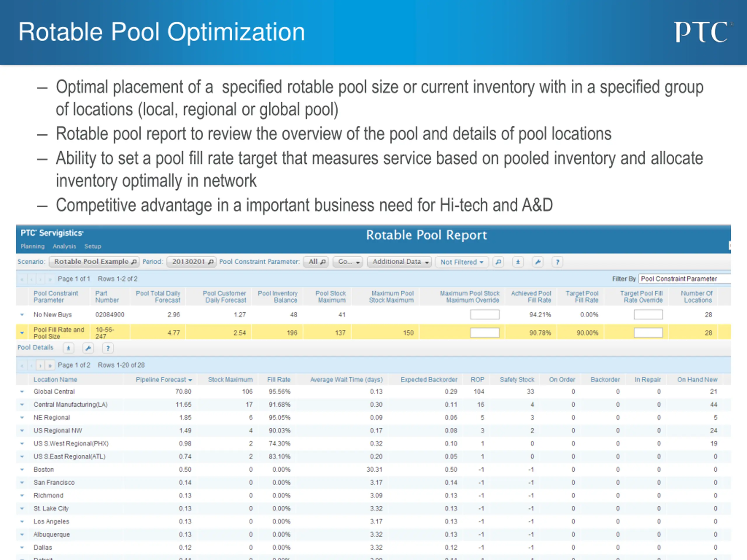Sort by Fill Rate column in Pool Details
The height and width of the screenshot is (560, 747).
coord(279,379)
